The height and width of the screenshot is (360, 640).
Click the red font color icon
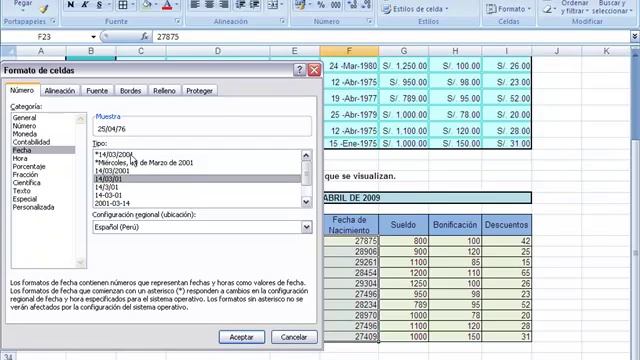click(x=167, y=4)
